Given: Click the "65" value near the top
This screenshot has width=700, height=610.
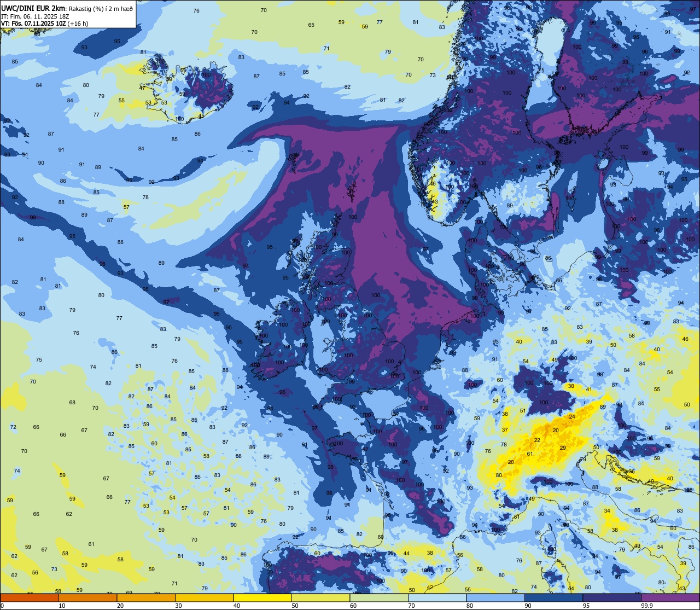Looking at the screenshot, I should click(311, 25).
